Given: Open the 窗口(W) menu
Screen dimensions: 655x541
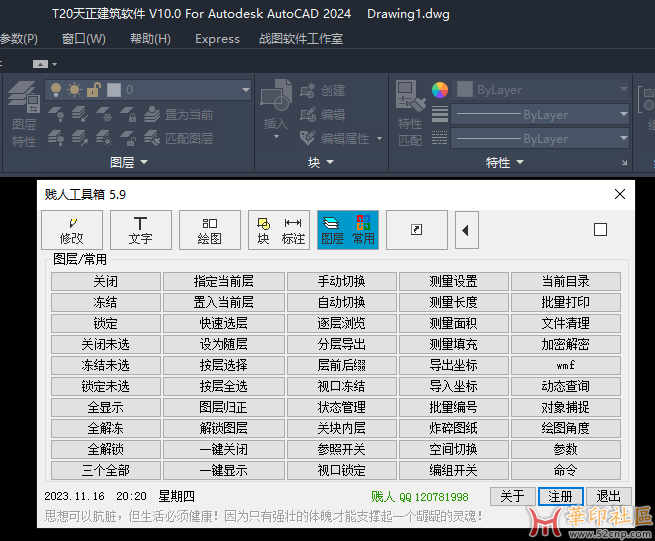Looking at the screenshot, I should pyautogui.click(x=84, y=39).
